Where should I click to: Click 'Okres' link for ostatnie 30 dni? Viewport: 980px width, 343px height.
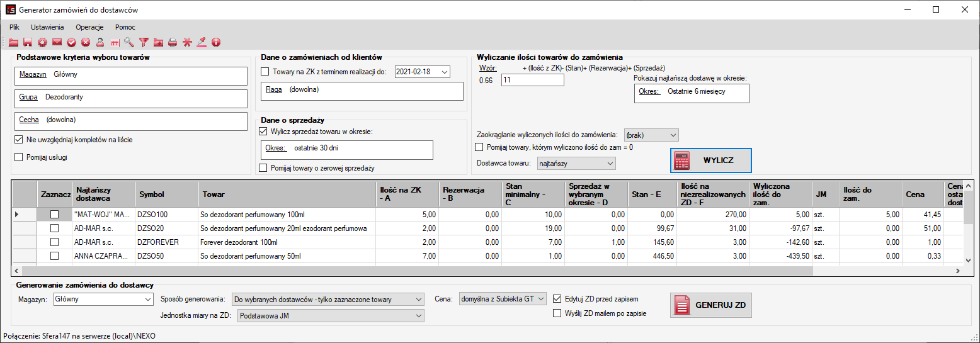click(x=276, y=148)
